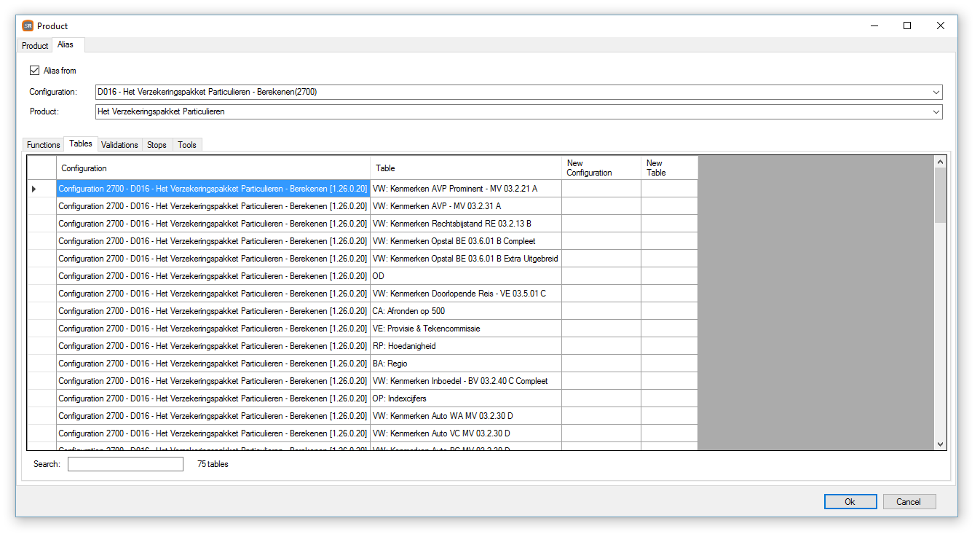Select cell 'VW: Kenmerken Inboedel - BV 03.2.40 C Compleet'
Viewport: 980px width, 534px height.
tap(466, 381)
